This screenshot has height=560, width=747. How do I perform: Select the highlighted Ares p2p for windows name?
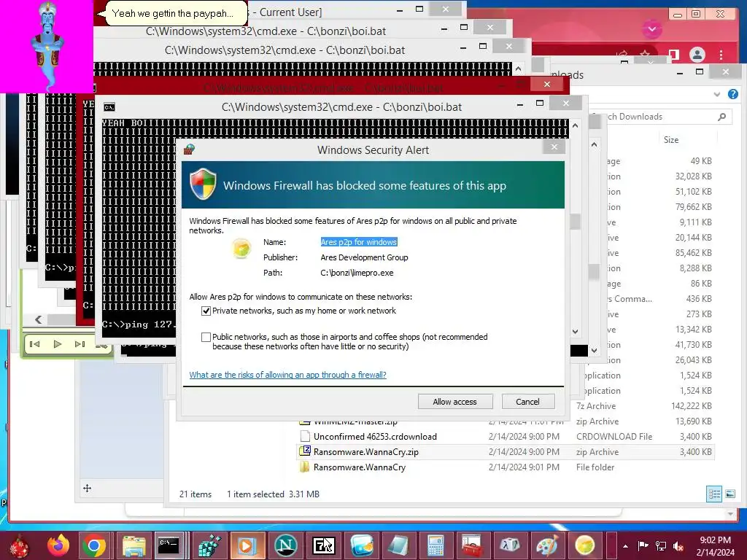359,242
